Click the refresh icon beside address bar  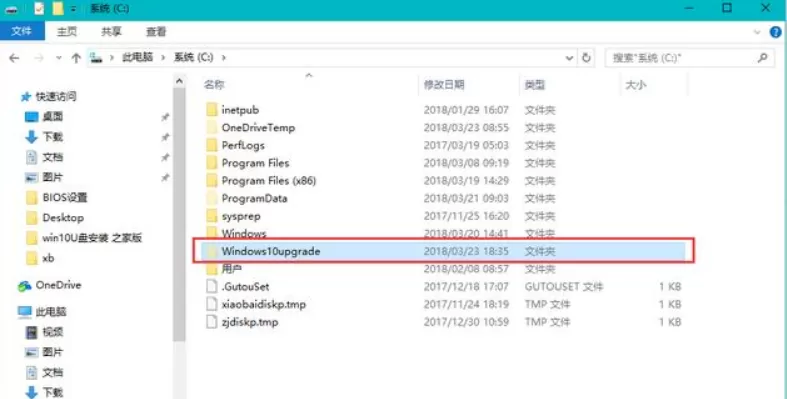click(x=586, y=58)
